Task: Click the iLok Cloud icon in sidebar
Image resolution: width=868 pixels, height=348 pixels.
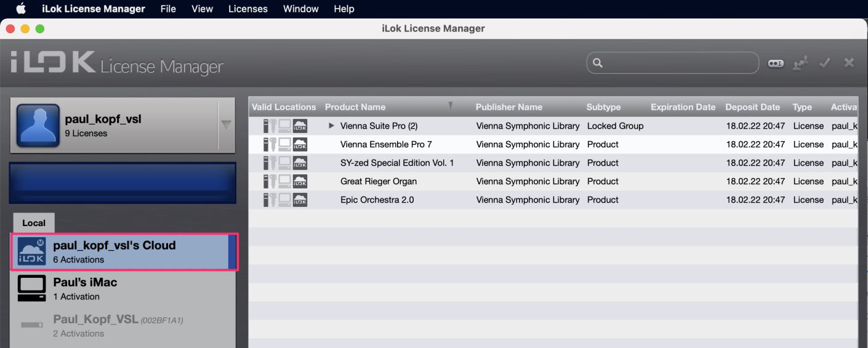Action: click(x=31, y=251)
